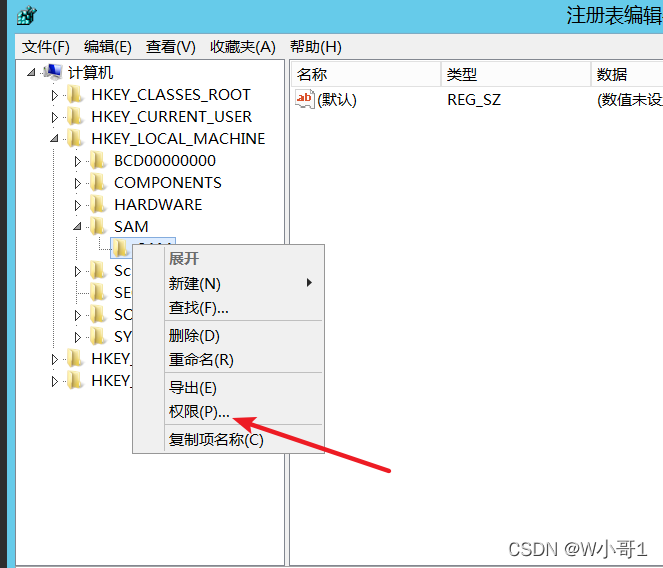Click the COMPONENTS folder icon
The image size is (663, 568).
pos(98,182)
